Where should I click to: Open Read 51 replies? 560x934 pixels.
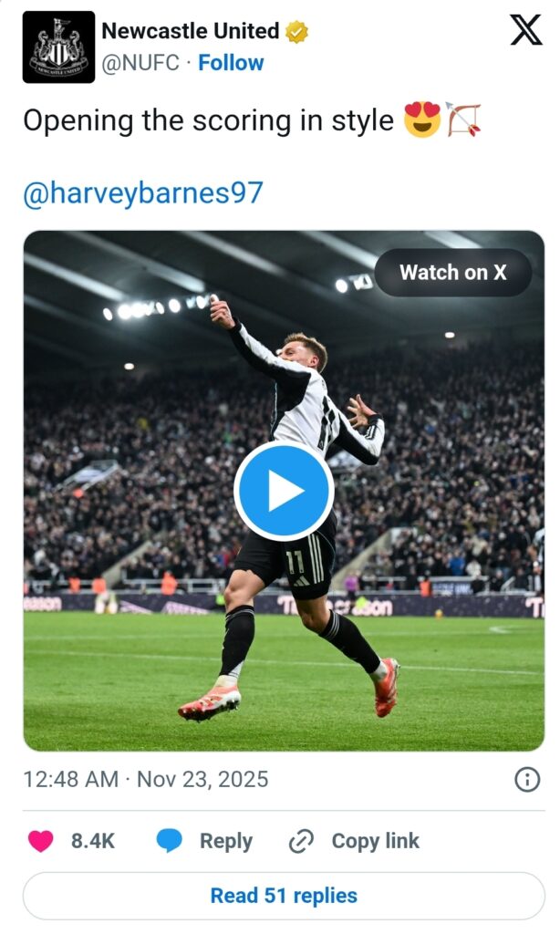click(x=284, y=896)
